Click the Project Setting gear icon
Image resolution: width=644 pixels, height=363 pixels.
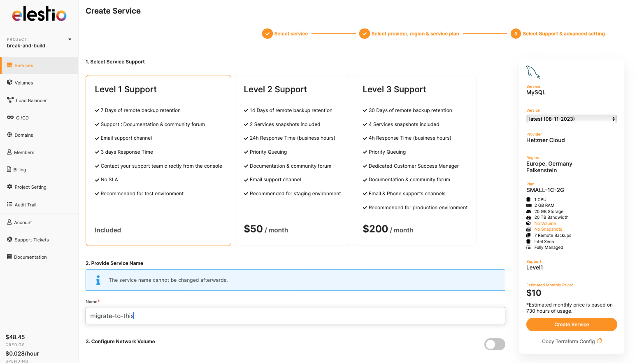pyautogui.click(x=9, y=187)
